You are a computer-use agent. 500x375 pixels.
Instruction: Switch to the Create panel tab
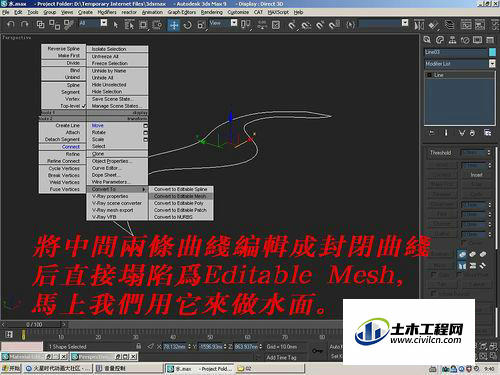tap(427, 40)
